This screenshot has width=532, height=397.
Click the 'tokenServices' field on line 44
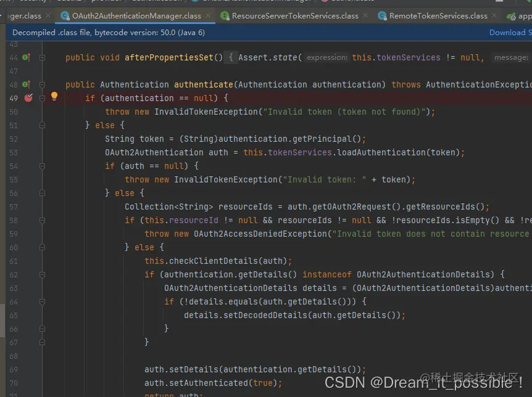tap(409, 57)
